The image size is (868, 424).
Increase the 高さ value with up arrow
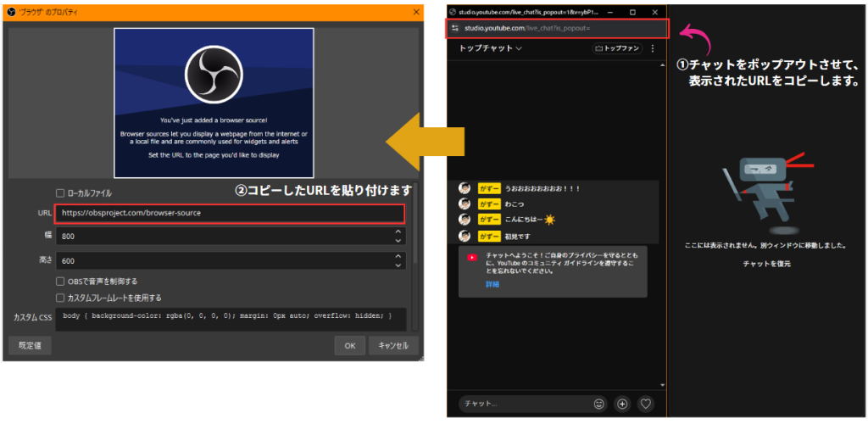coord(398,256)
